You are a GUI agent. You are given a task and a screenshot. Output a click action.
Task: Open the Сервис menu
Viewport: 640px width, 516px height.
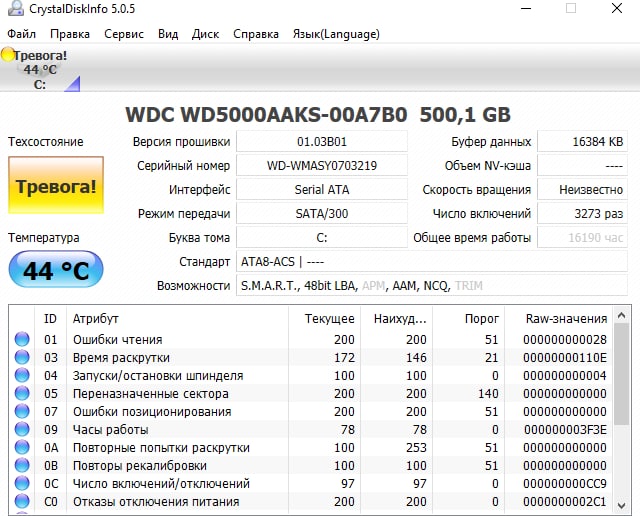(x=124, y=34)
